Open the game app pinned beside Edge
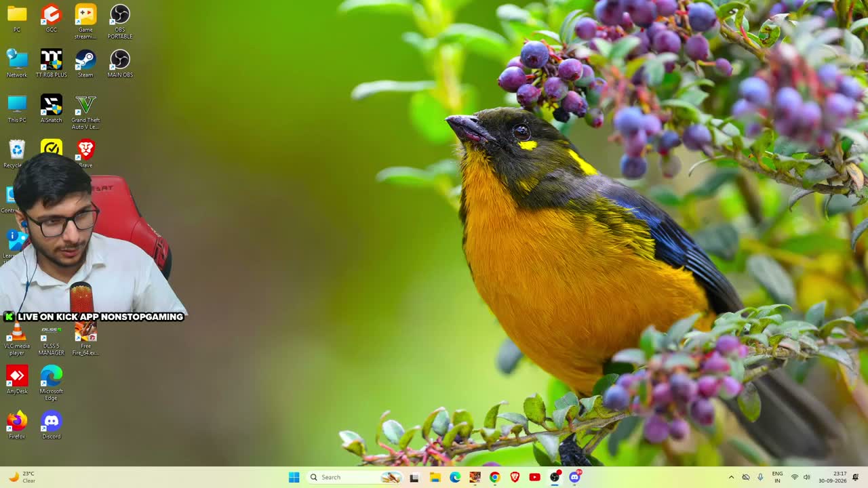Screen dimensions: 868x488 click(475, 477)
